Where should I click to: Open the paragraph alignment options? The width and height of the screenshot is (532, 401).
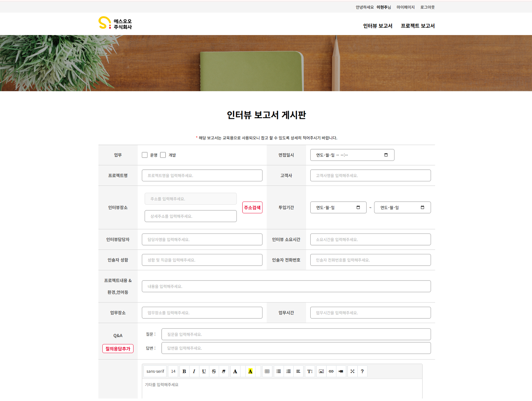tap(298, 371)
